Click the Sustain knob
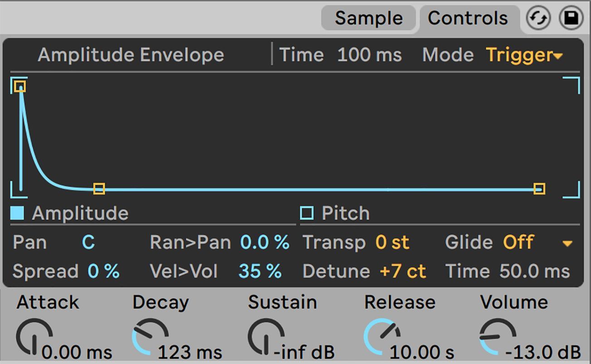Screen dimensions: 591x364 (x=266, y=337)
